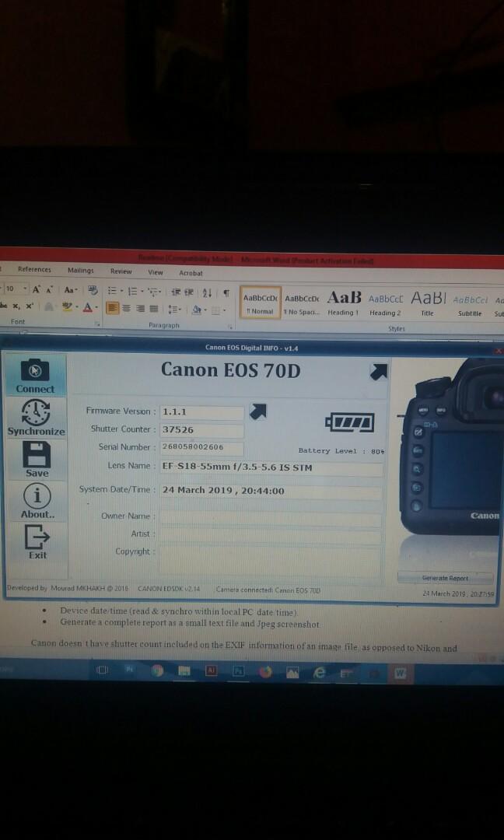Align text left in Word ribbon
Screen dimensions: 504x840
coord(113,308)
